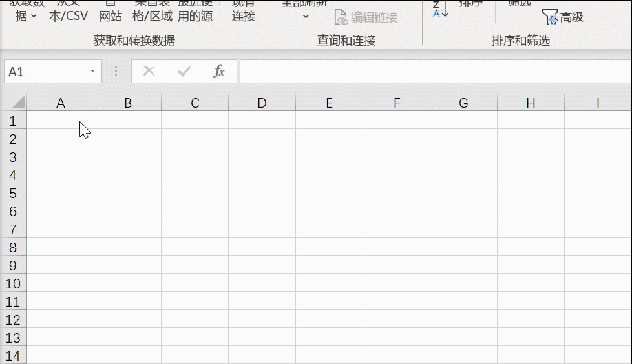Screen dimensions: 632x364
Task: Select column H header
Action: [531, 103]
